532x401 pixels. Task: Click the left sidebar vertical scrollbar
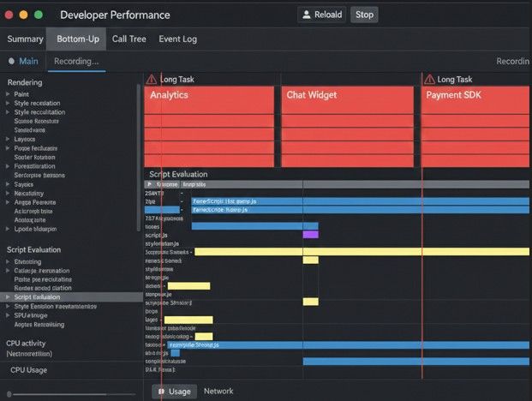coord(138,154)
